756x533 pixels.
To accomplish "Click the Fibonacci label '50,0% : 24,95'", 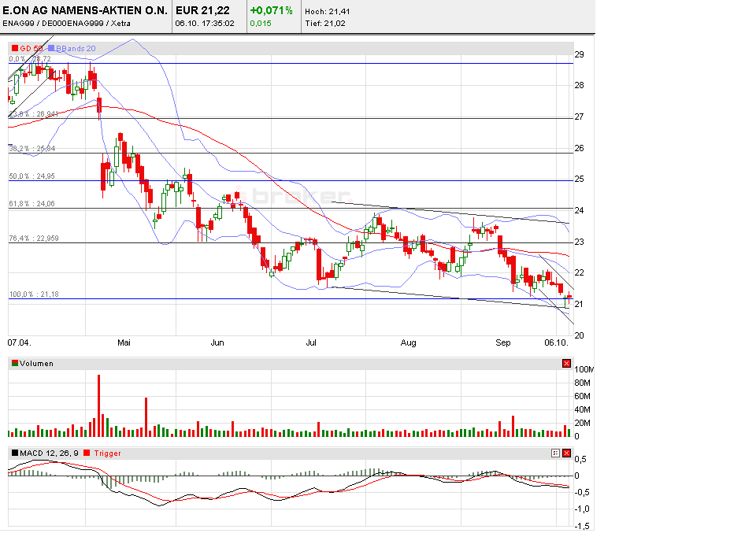I will point(31,176).
